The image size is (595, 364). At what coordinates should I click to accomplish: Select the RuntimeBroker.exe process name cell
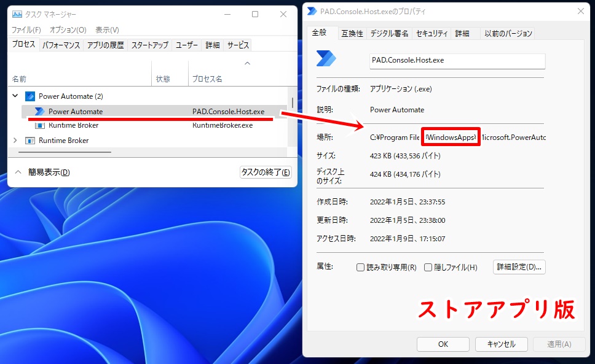[223, 125]
